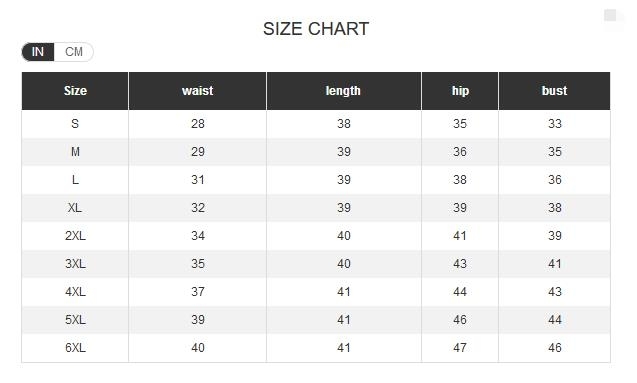The width and height of the screenshot is (637, 383).
Task: Select the 5XL size row label
Action: [x=75, y=320]
